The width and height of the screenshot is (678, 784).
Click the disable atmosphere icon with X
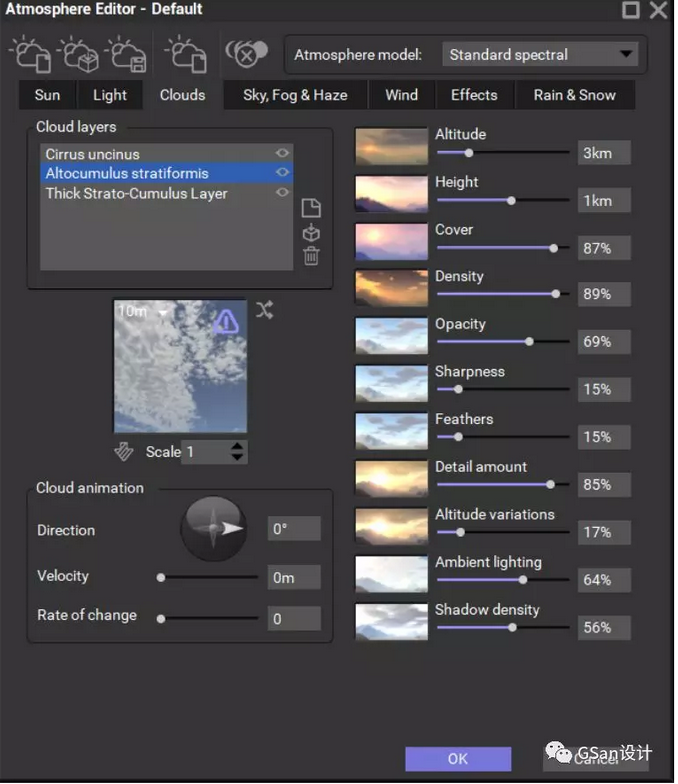pos(246,54)
